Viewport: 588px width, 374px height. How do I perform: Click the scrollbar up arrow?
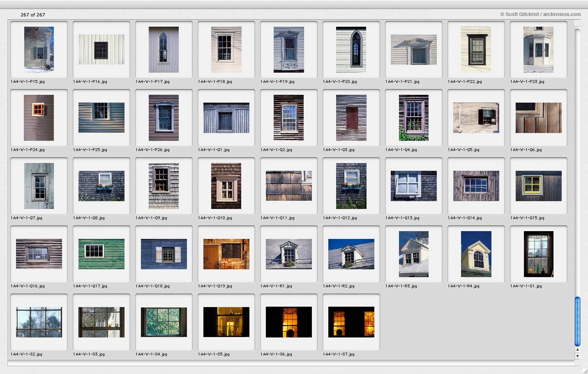[577, 350]
